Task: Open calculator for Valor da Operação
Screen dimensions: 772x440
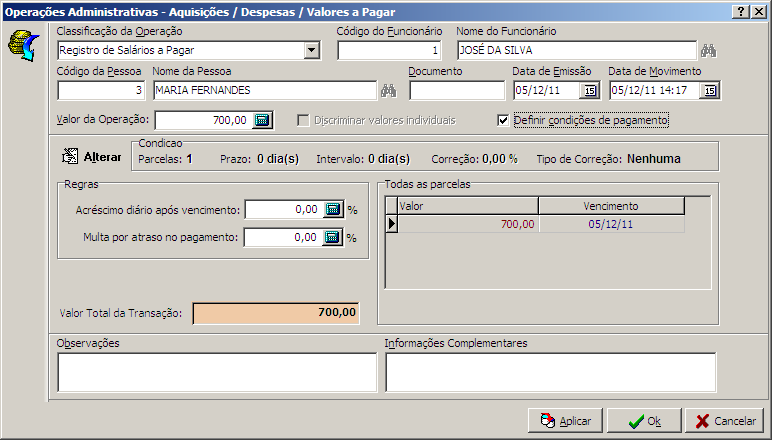Action: 262,121
